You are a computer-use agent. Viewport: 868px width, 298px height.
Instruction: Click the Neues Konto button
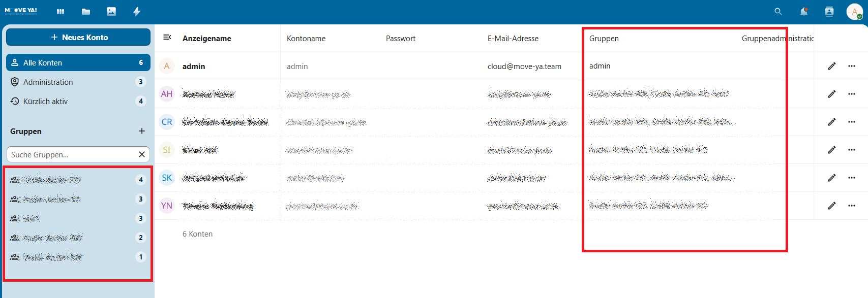78,37
